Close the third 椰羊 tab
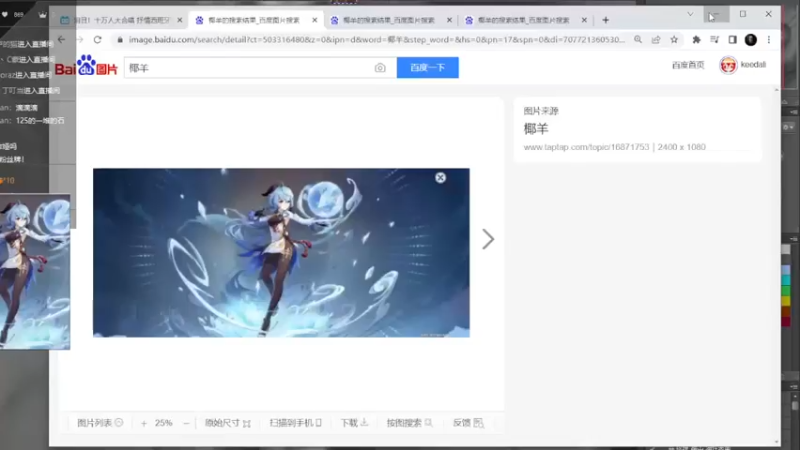This screenshot has height=450, width=800. point(449,20)
